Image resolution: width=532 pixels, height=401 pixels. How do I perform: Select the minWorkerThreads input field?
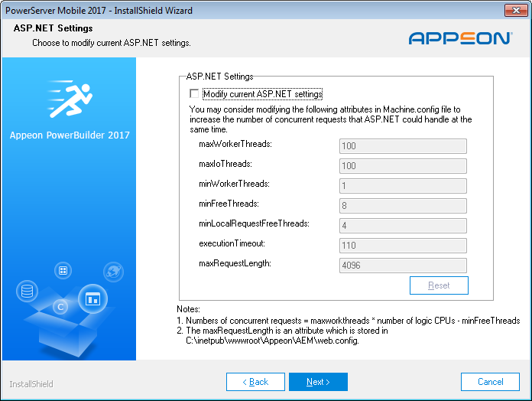(x=403, y=186)
